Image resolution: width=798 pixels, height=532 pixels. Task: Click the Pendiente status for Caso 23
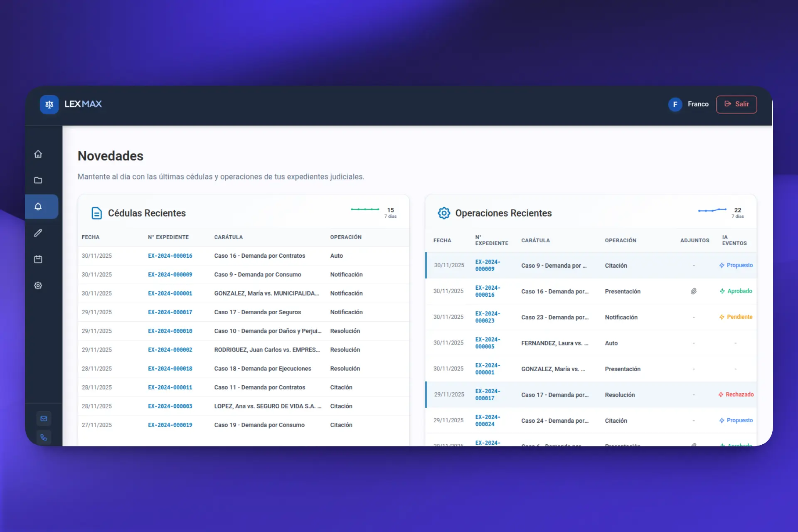point(736,317)
